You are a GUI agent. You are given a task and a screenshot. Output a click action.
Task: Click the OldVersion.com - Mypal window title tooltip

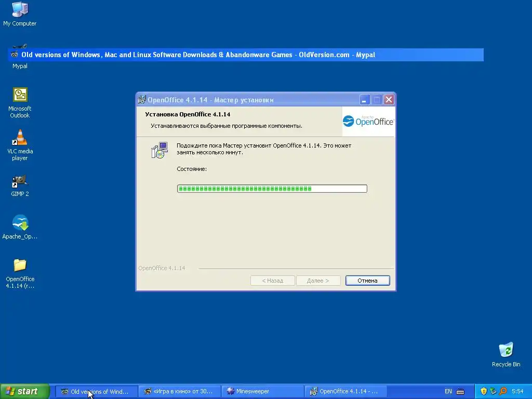tap(246, 55)
